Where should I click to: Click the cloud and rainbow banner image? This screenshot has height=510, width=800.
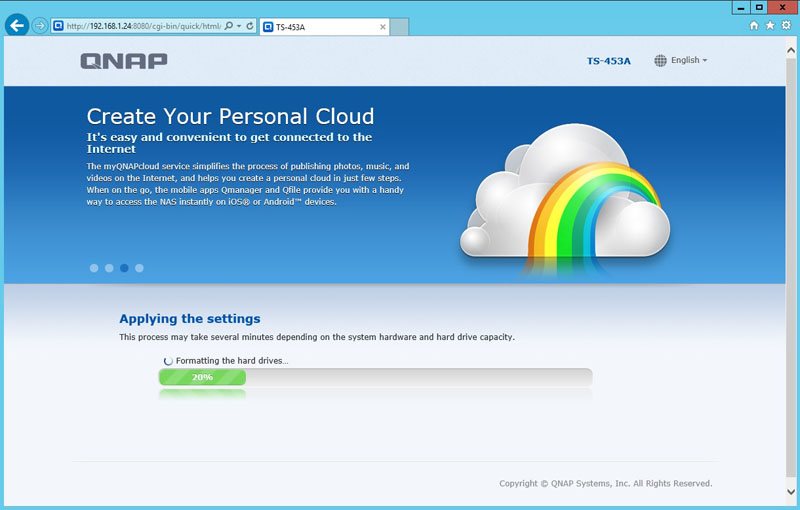[565, 199]
